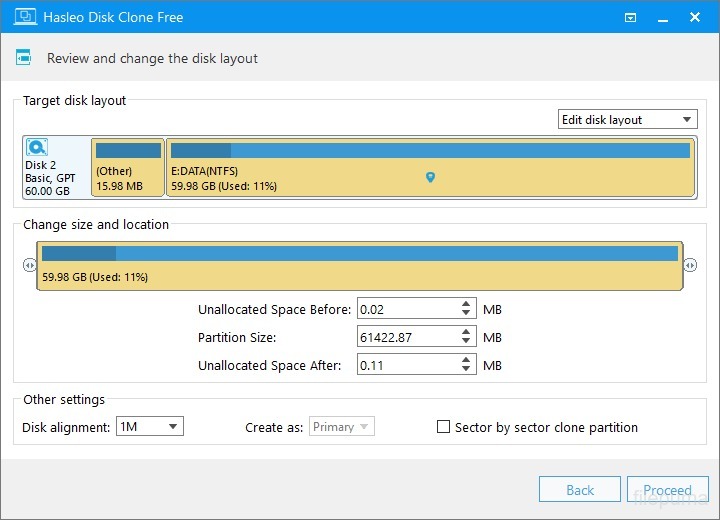720x520 pixels.
Task: Increase Unallocated Space Before value
Action: tap(467, 305)
